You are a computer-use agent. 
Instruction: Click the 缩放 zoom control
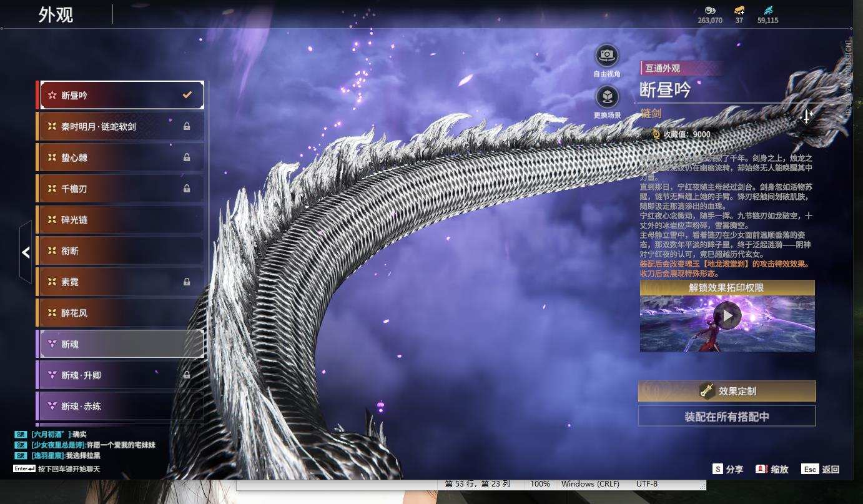(x=772, y=469)
